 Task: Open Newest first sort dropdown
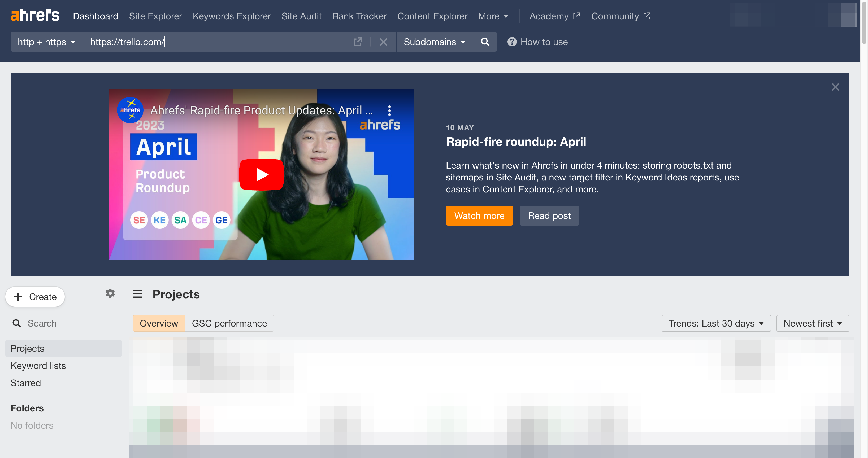pos(813,323)
